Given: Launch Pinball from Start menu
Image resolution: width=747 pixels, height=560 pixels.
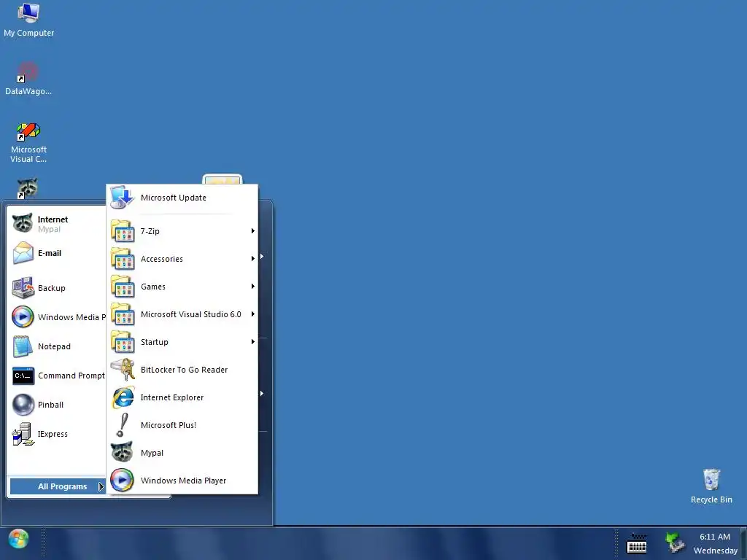Looking at the screenshot, I should point(56,405).
